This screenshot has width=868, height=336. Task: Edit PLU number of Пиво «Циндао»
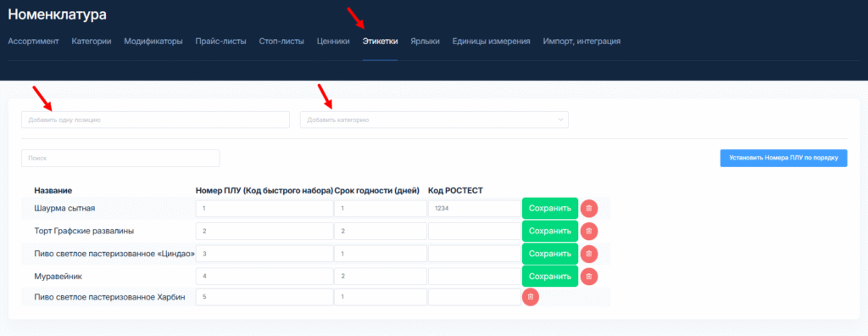[x=264, y=254]
